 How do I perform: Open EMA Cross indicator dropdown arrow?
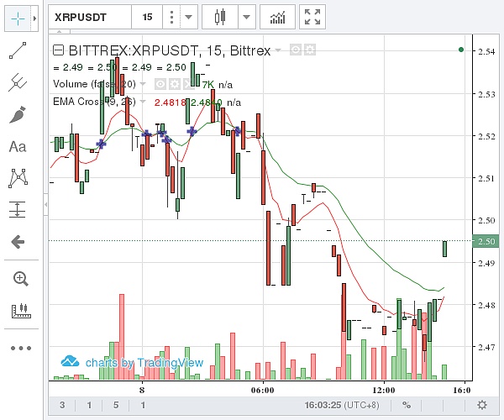pyautogui.click(x=143, y=102)
